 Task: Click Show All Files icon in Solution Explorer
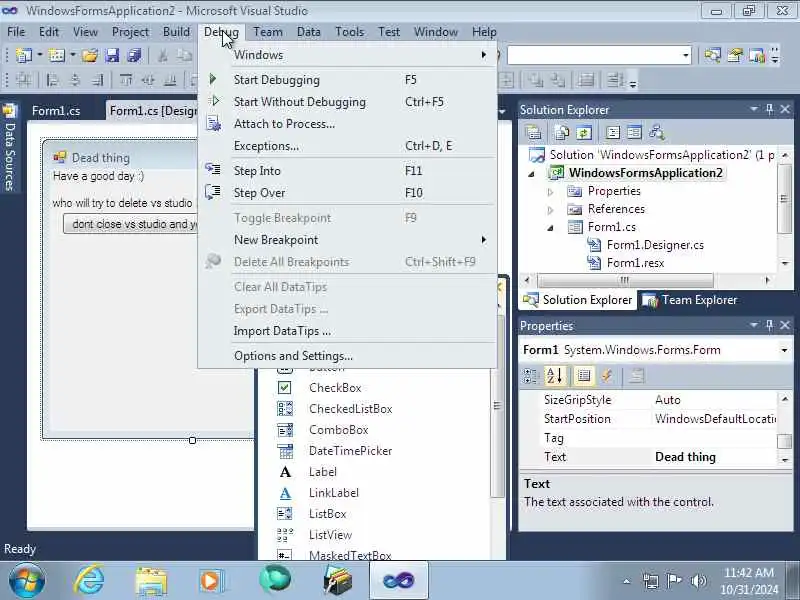click(562, 133)
